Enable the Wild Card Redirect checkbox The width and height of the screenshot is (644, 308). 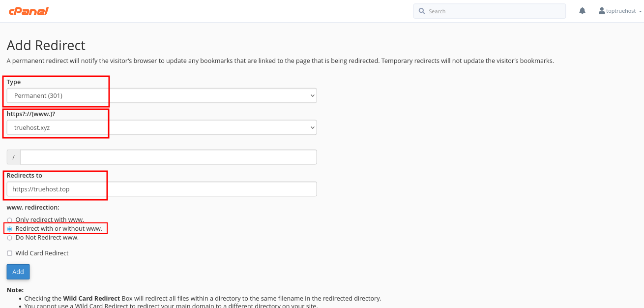tap(9, 253)
